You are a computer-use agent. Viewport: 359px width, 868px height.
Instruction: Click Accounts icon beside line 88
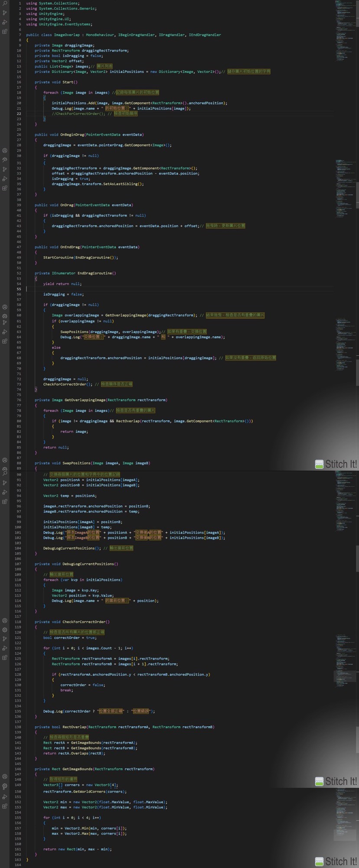[x=5, y=460]
